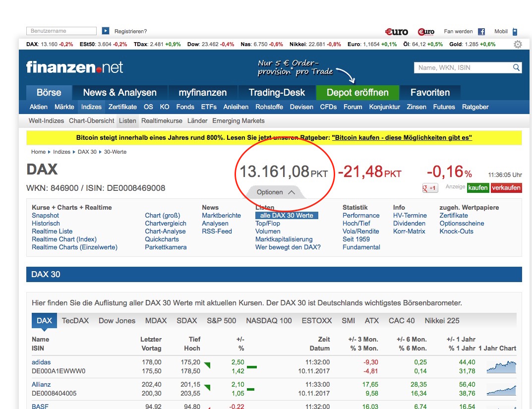
Task: Switch to the Dow Jones index tab
Action: (x=117, y=320)
